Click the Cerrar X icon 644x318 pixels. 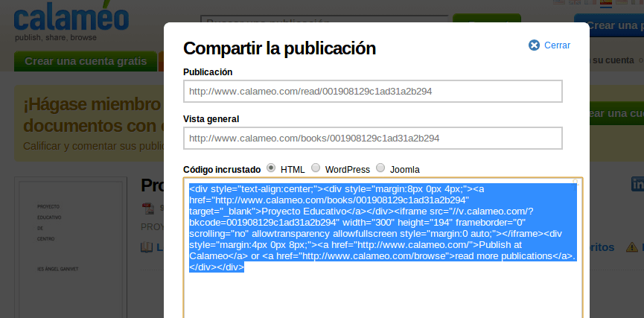tap(534, 45)
